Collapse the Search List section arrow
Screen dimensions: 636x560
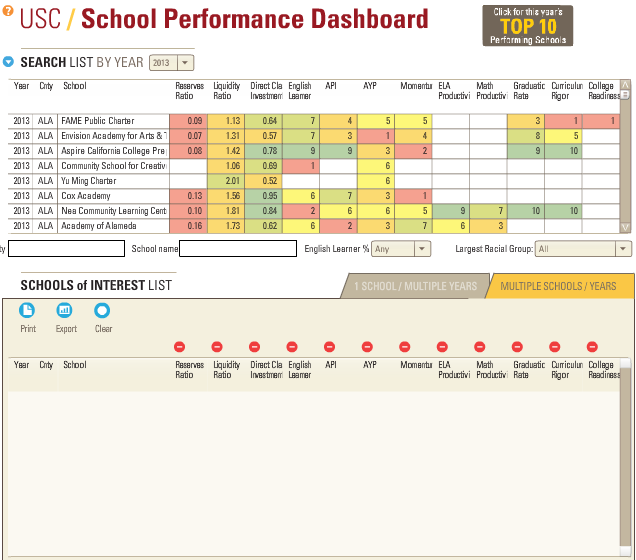(9, 62)
